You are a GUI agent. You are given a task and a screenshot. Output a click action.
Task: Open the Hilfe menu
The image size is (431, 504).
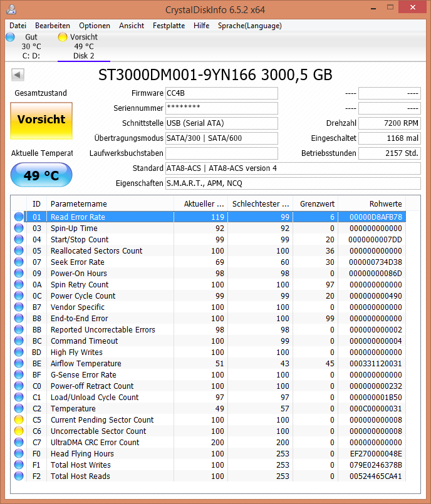point(201,26)
